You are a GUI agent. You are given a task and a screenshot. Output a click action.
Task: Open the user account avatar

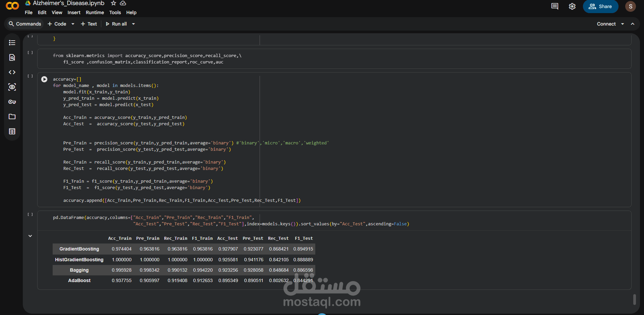(631, 6)
